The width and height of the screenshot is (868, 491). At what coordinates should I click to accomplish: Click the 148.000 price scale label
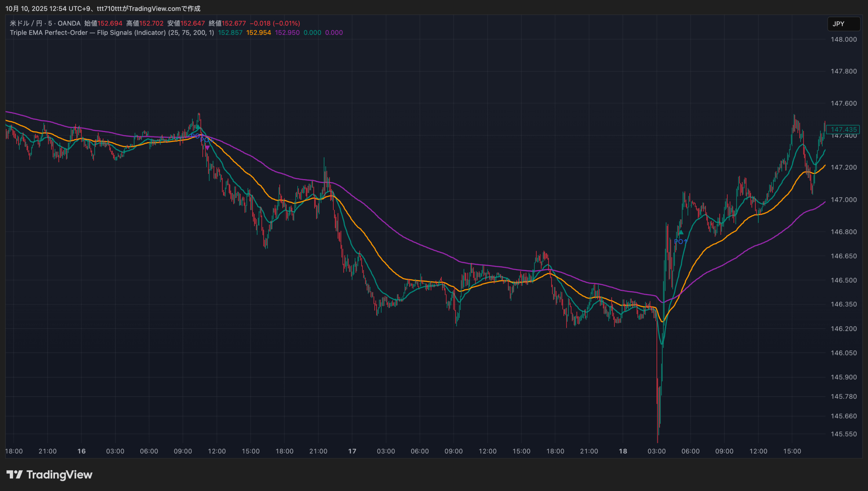pos(843,39)
